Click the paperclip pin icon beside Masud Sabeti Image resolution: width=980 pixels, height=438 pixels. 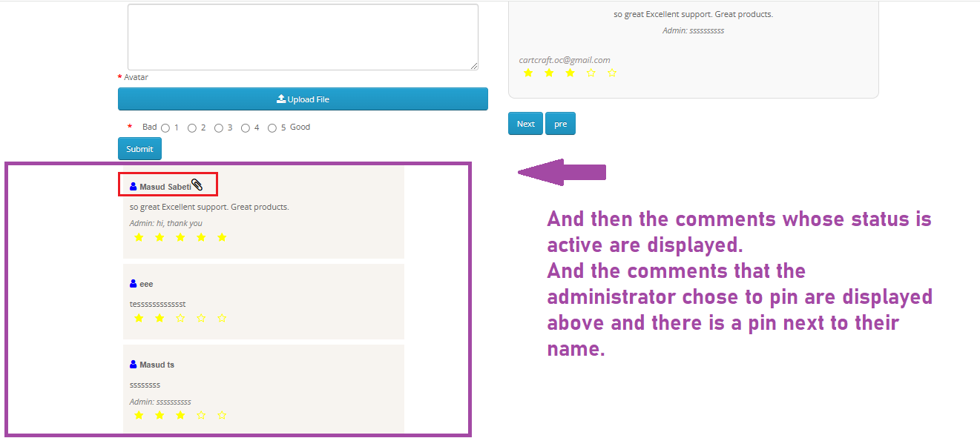tap(197, 185)
